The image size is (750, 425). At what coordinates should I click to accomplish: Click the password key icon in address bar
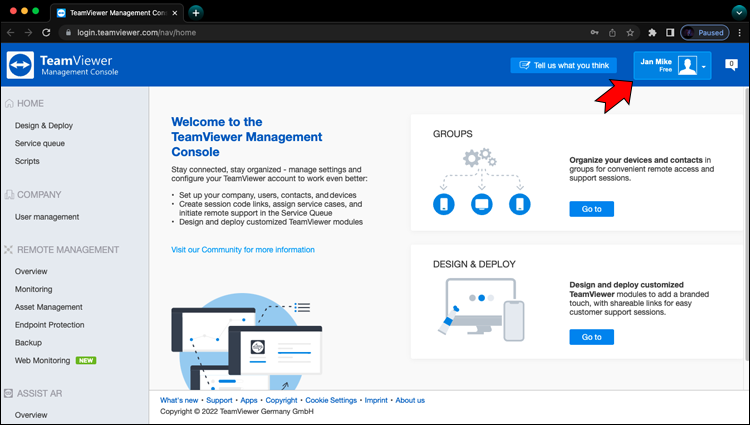coord(594,33)
